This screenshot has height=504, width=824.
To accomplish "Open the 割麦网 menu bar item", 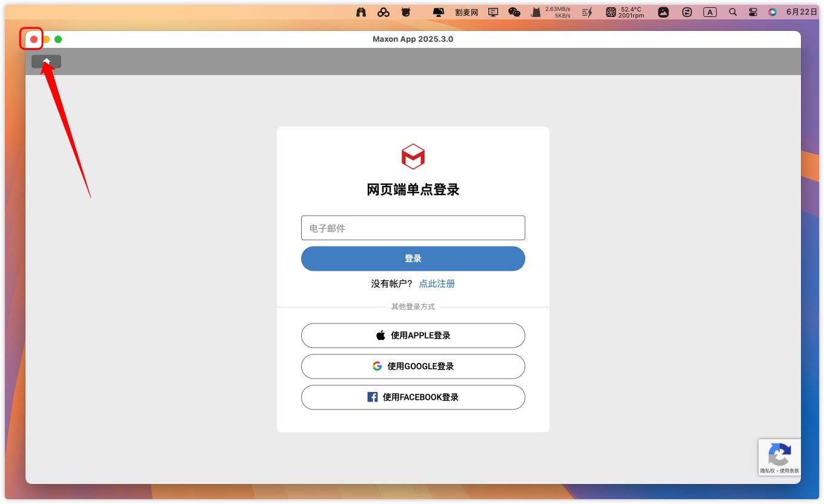I will [466, 12].
